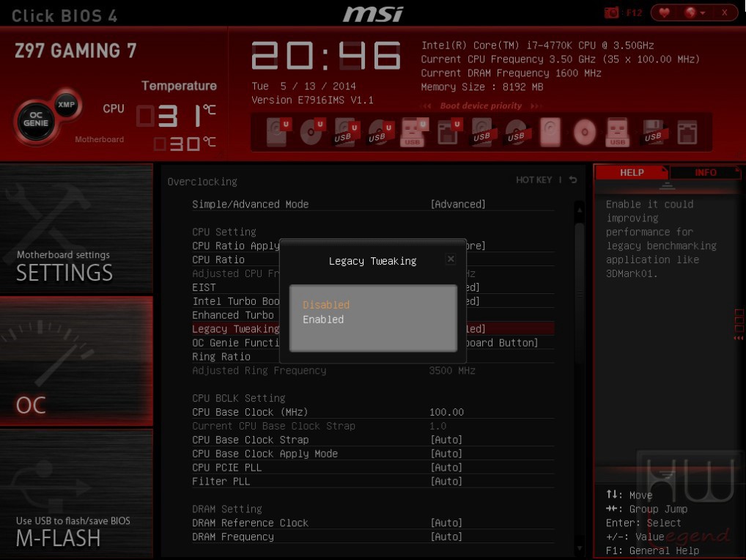Open favorites with the heart icon
Viewport: 746px width, 560px height.
point(664,13)
